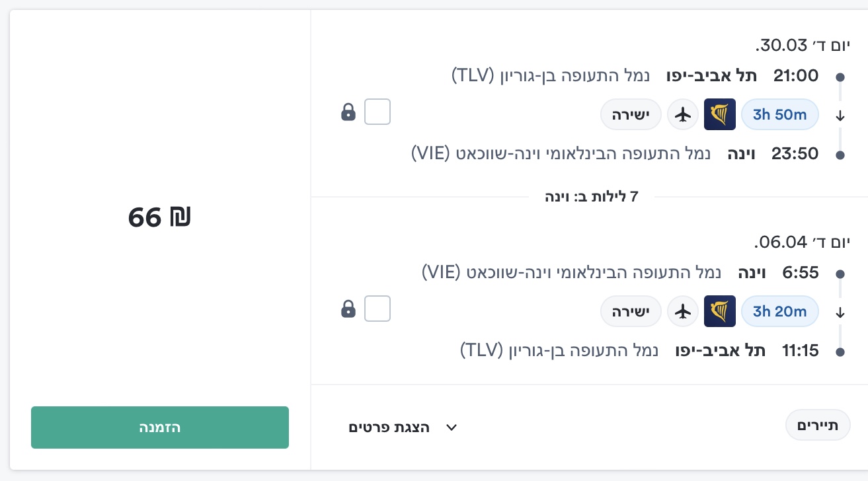
Task: Click the 7 nights in Vienna stay label
Action: tap(591, 196)
